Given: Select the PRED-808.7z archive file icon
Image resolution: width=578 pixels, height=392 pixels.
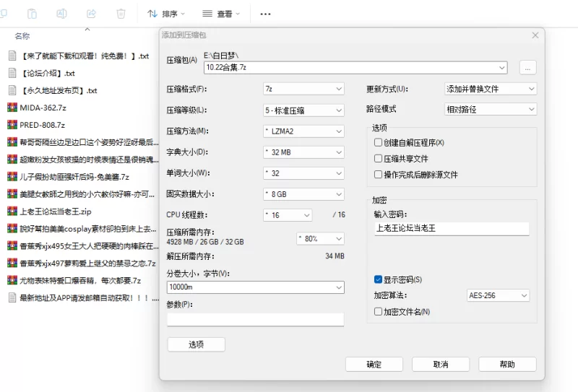Looking at the screenshot, I should [x=12, y=125].
